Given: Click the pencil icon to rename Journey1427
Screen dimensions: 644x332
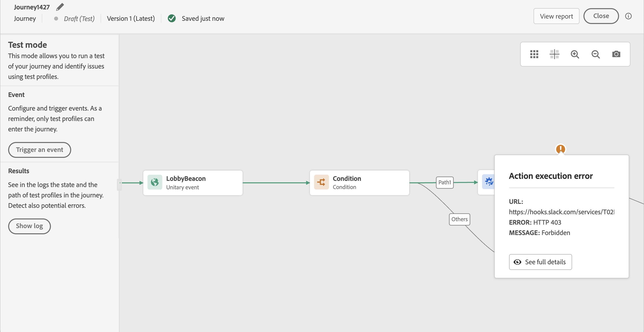Looking at the screenshot, I should pos(60,7).
